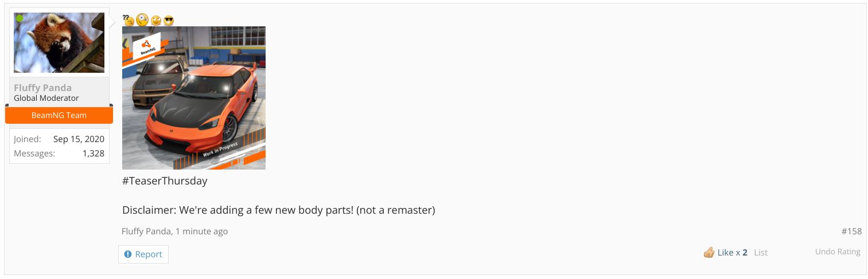868x279 pixels.
Task: Open the orange car teaser image
Action: [194, 98]
